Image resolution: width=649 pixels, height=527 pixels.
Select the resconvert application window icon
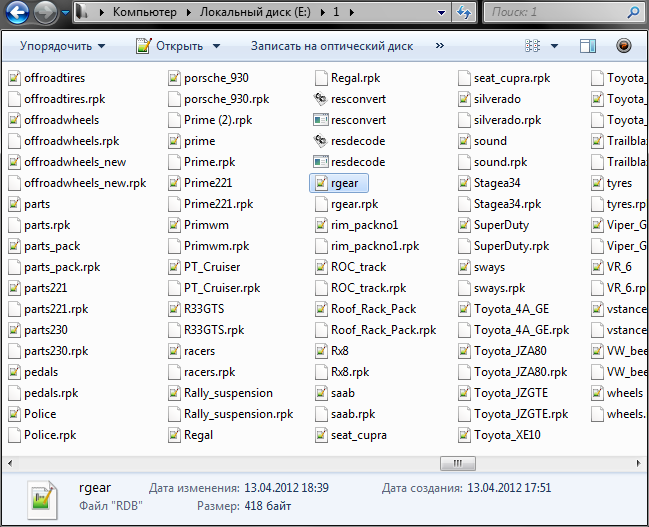[x=321, y=120]
